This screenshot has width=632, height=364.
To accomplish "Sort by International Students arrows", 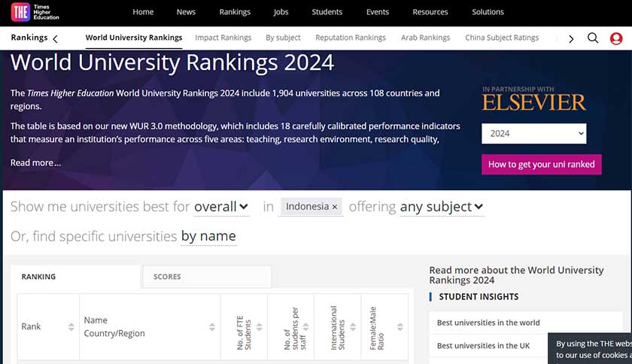I will (353, 327).
